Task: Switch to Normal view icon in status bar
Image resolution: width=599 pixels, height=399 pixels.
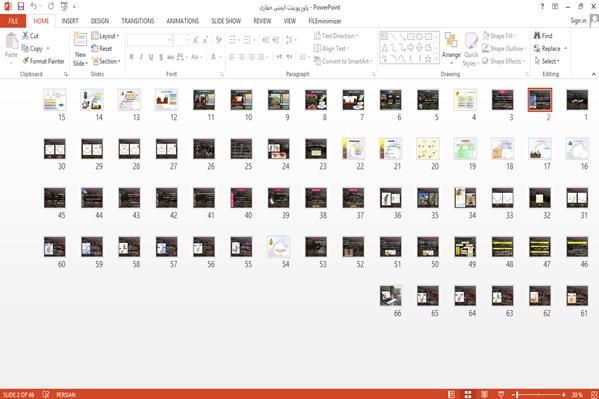Action: 452,394
